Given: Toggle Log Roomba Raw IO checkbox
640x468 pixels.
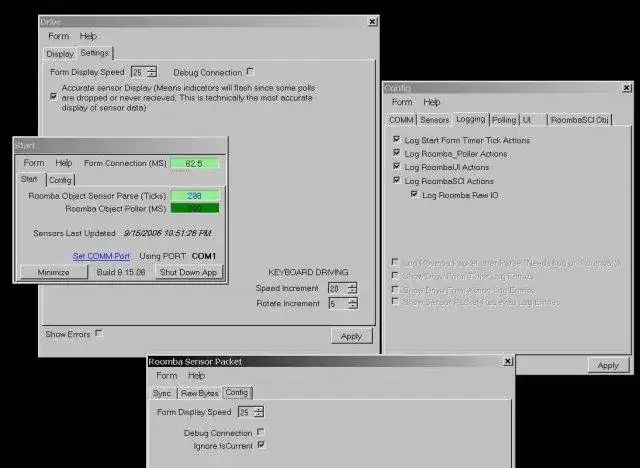Looking at the screenshot, I should [414, 194].
